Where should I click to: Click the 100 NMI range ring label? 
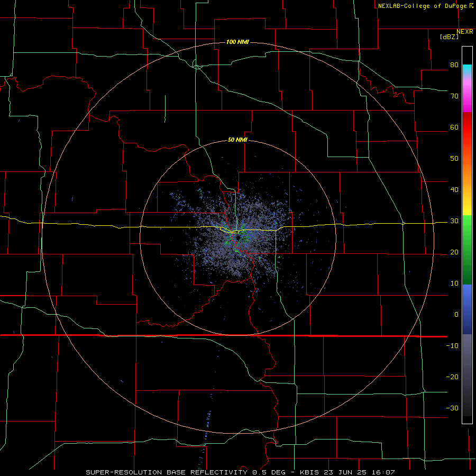(x=237, y=42)
